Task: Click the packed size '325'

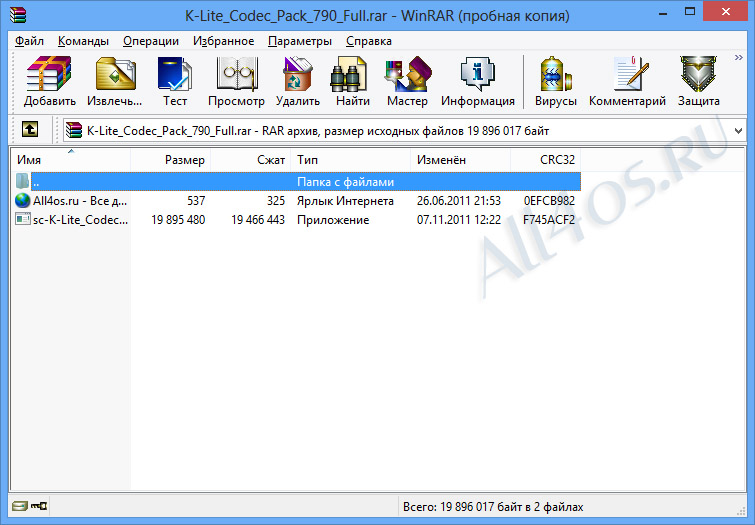Action: pyautogui.click(x=276, y=200)
